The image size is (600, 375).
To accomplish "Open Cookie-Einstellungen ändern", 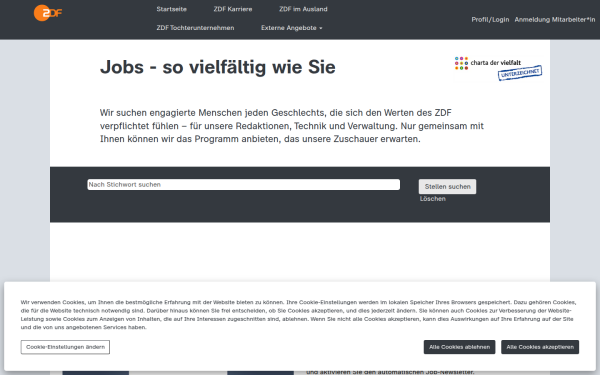I will [x=65, y=347].
